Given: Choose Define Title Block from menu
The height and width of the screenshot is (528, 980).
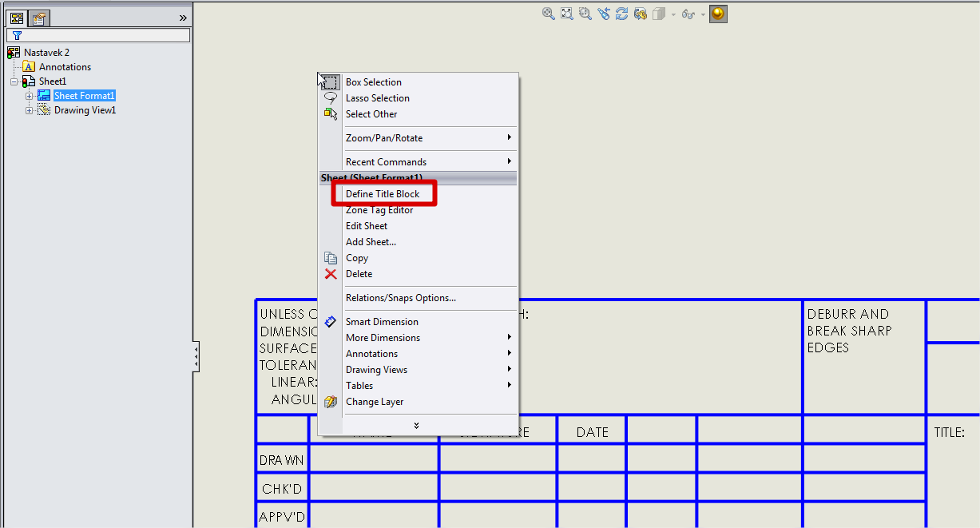Looking at the screenshot, I should (383, 194).
